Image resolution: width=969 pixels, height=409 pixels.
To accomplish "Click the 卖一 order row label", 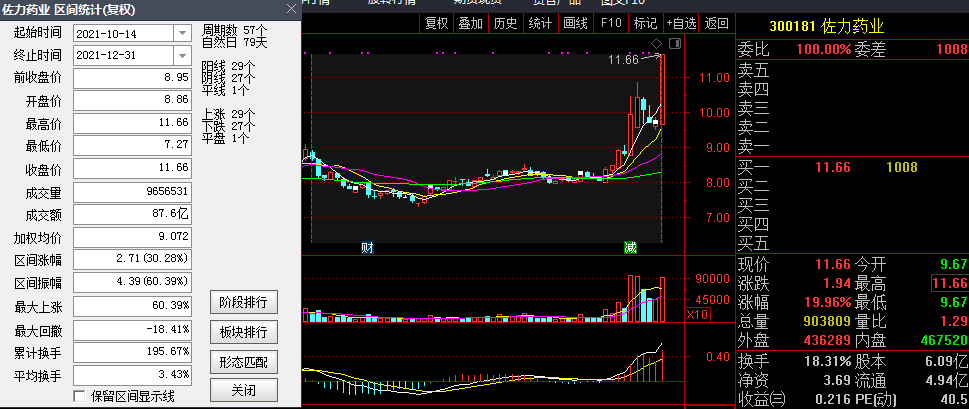I will click(x=753, y=147).
